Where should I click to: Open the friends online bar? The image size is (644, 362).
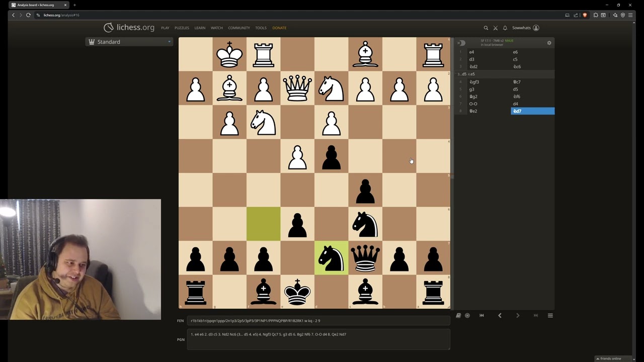(x=611, y=358)
